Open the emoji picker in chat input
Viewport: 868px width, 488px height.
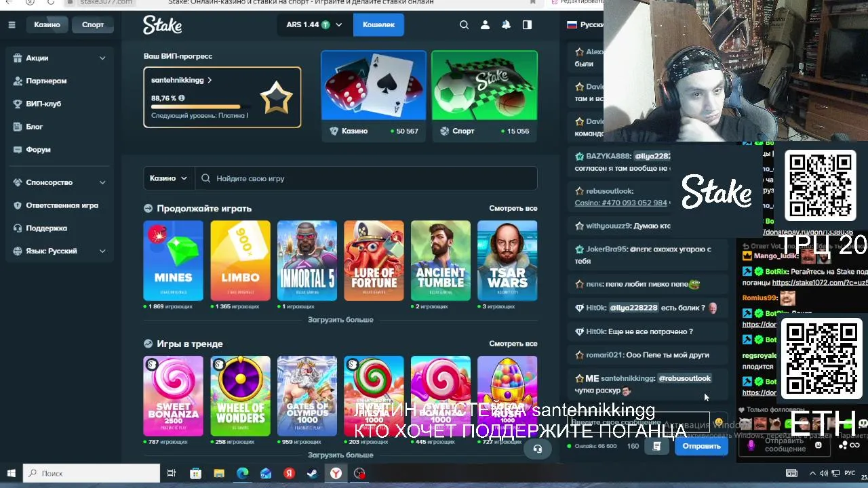tap(719, 422)
